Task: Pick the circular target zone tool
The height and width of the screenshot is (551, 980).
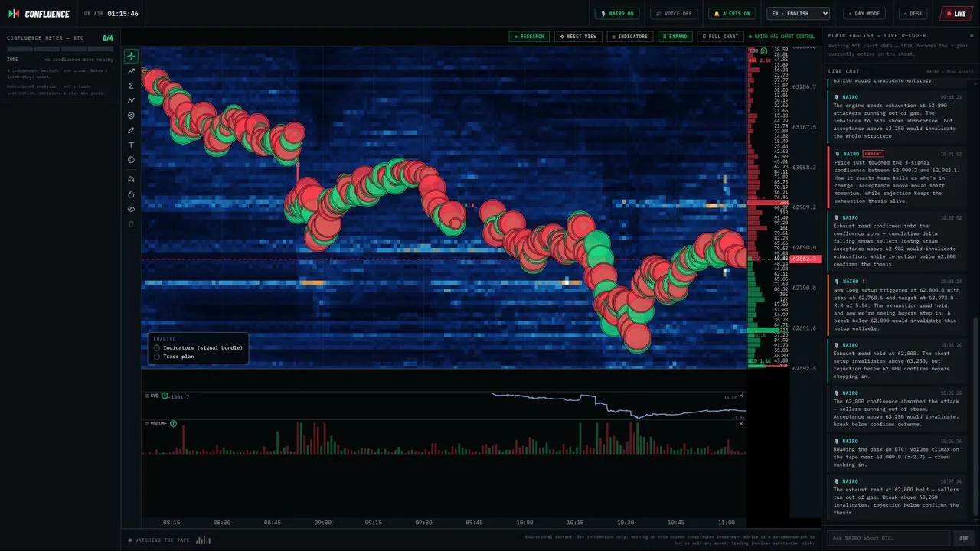Action: (x=131, y=116)
